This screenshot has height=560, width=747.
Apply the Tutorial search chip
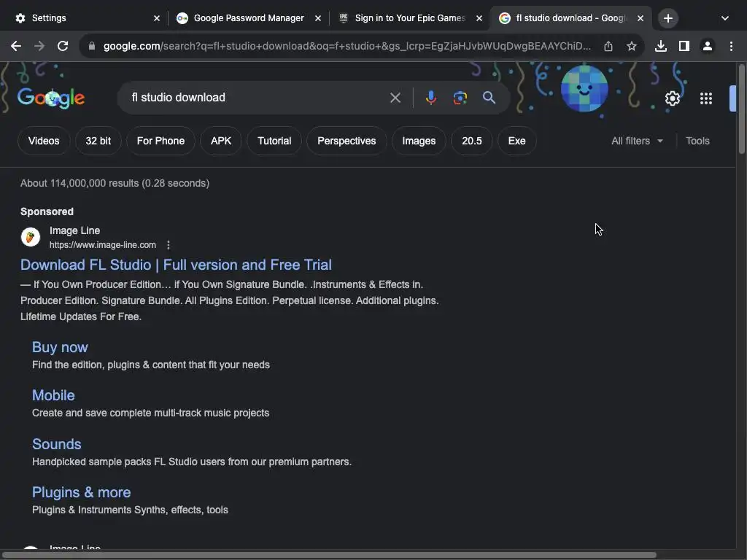point(274,141)
